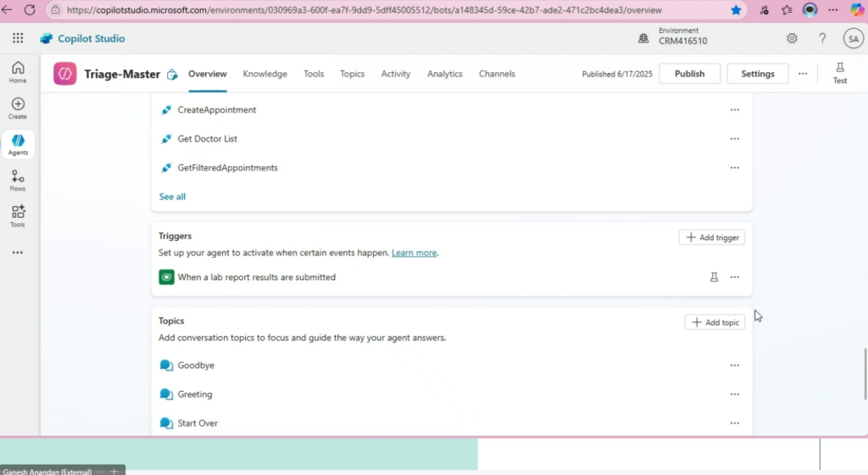Click the Triage-Master agent icon
This screenshot has width=868, height=475.
point(64,74)
